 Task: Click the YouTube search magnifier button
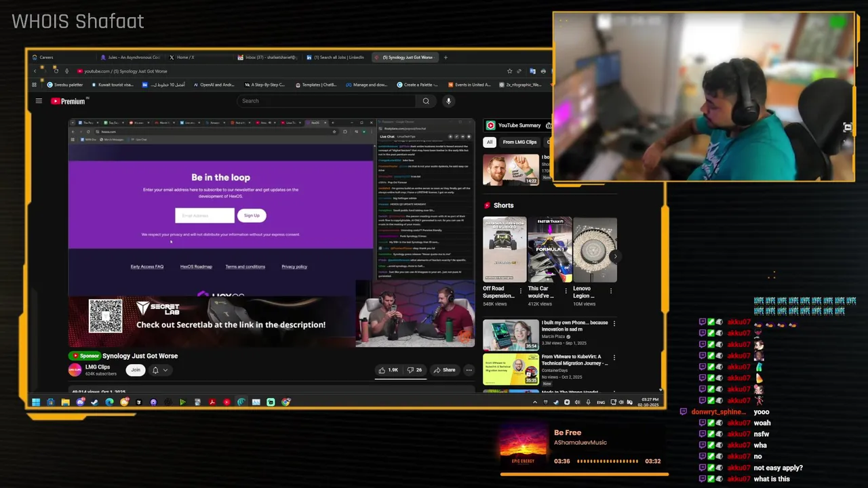(x=426, y=101)
